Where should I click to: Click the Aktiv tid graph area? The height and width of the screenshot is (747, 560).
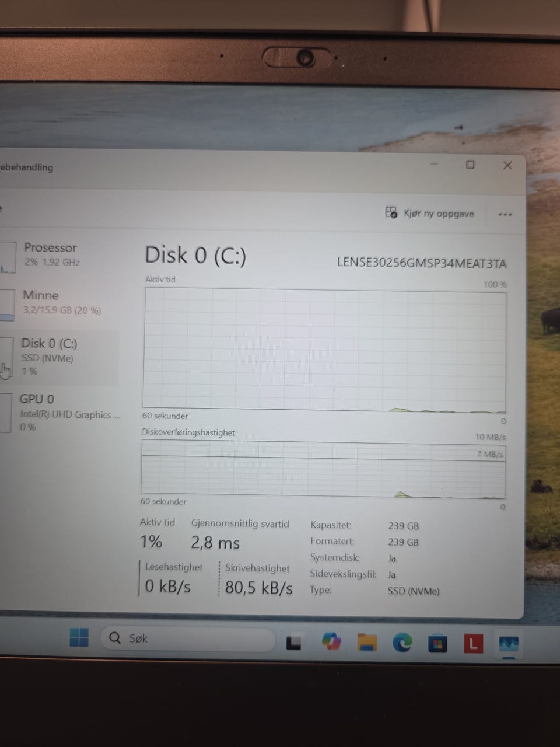coord(324,350)
